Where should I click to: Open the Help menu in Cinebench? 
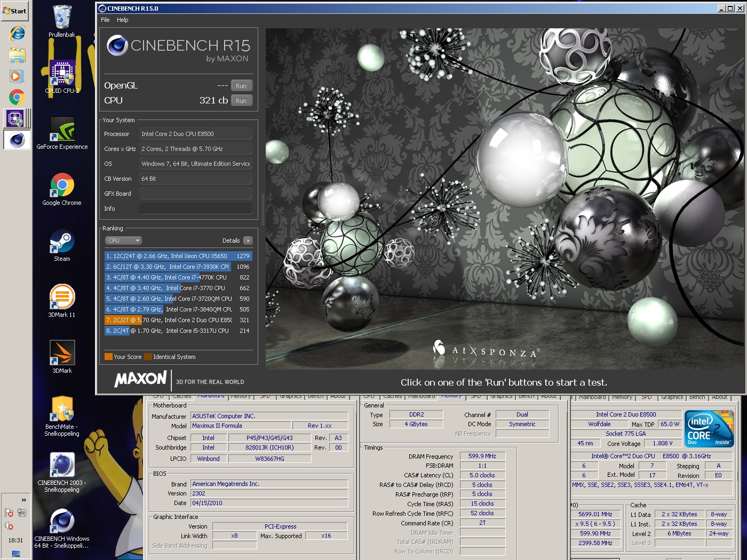point(123,20)
